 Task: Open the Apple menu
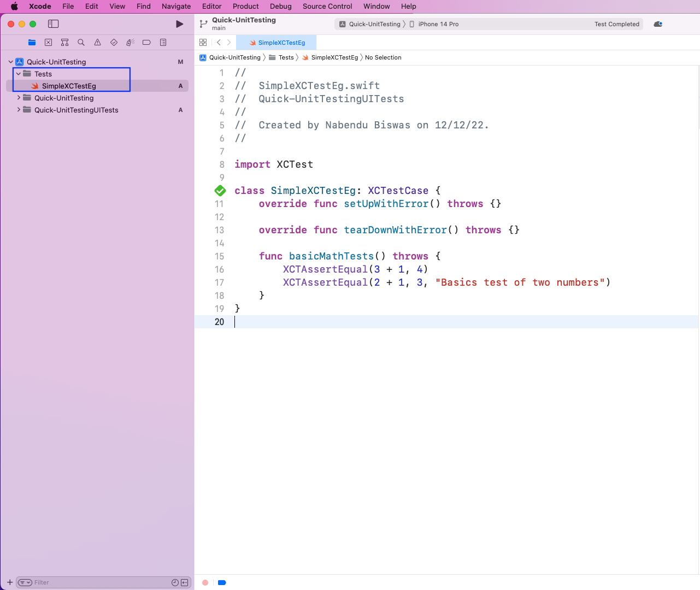[15, 7]
